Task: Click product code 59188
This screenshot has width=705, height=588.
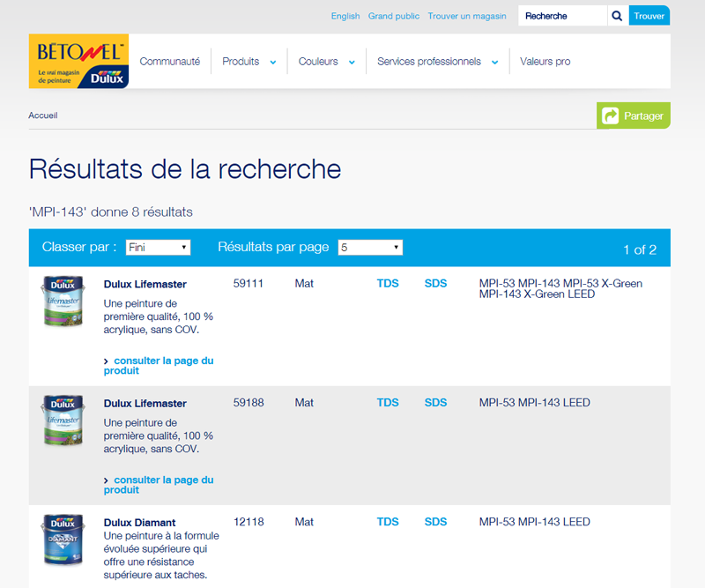Action: point(249,403)
